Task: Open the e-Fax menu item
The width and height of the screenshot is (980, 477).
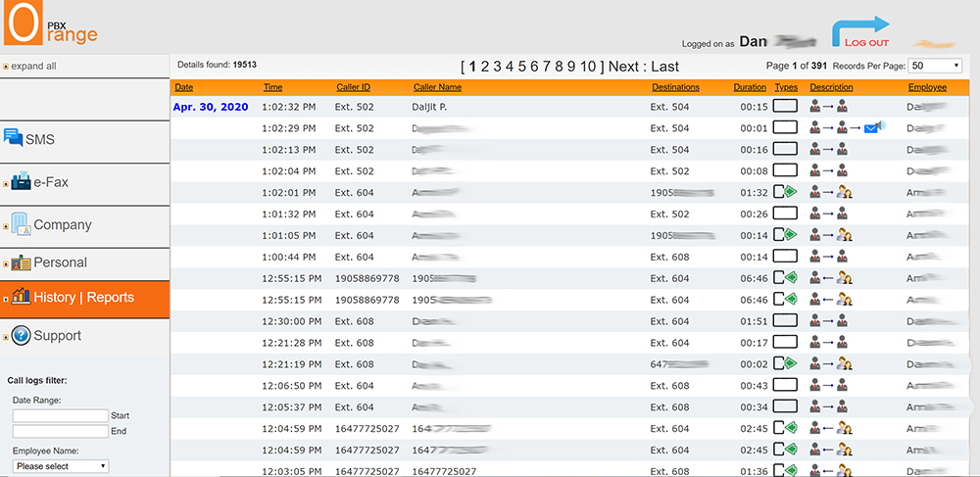Action: (51, 182)
